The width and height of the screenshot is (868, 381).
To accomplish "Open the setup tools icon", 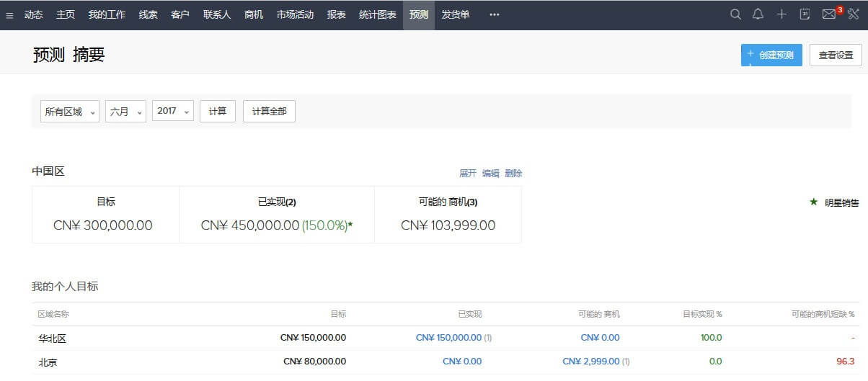I will coord(854,14).
